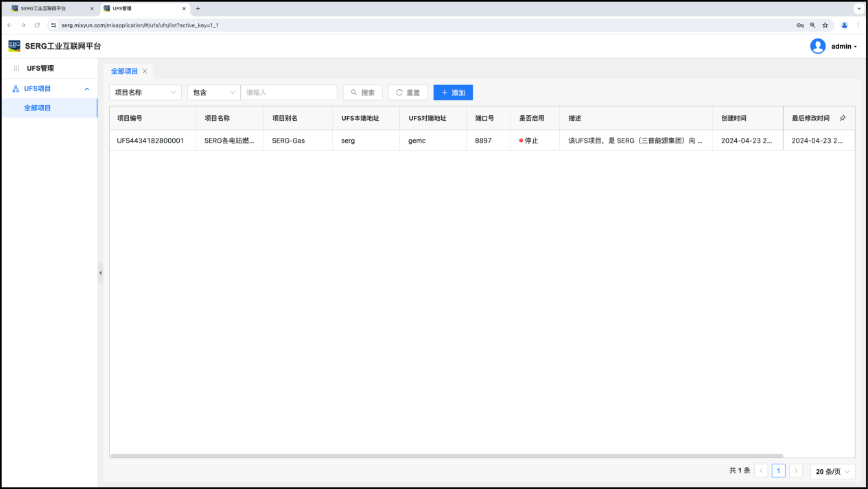Viewport: 868px width, 489px height.
Task: Open the 项目名称 field dropdown
Action: click(145, 93)
